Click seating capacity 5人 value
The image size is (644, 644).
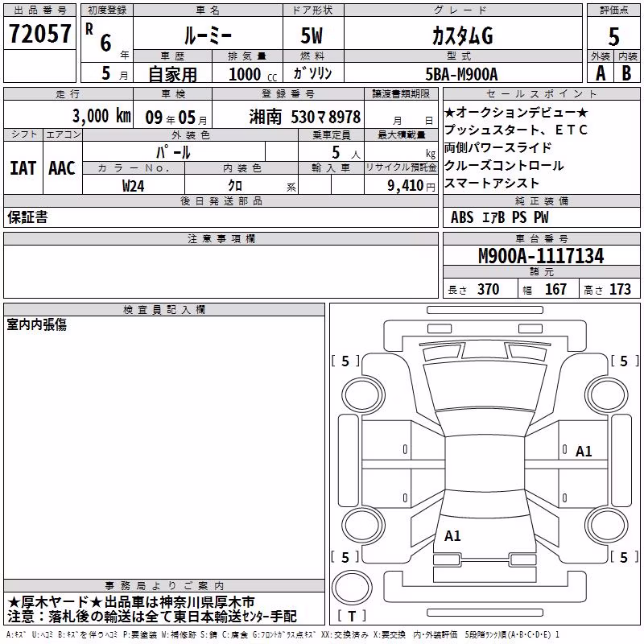pyautogui.click(x=345, y=153)
